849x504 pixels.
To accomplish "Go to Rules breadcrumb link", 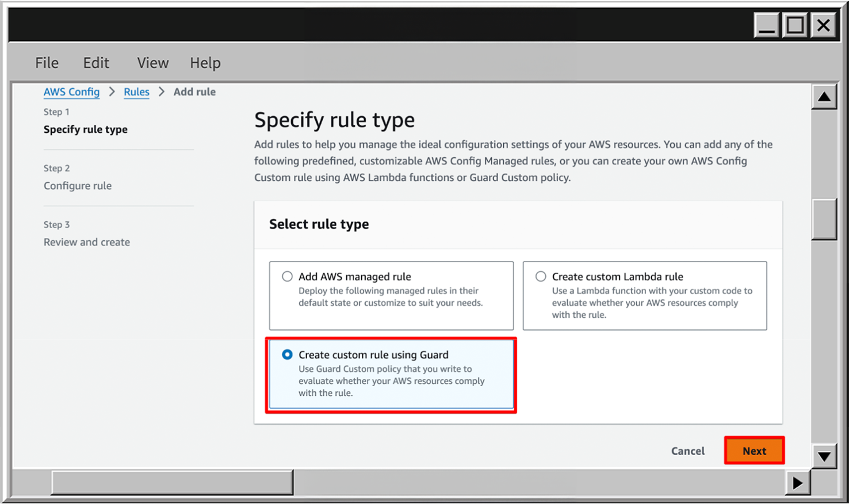I will pyautogui.click(x=136, y=92).
